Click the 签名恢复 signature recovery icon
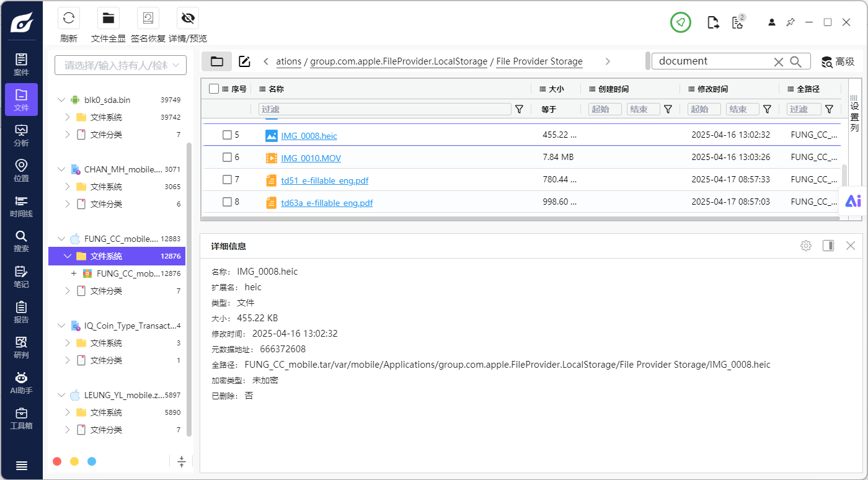The width and height of the screenshot is (868, 480). coord(148,18)
